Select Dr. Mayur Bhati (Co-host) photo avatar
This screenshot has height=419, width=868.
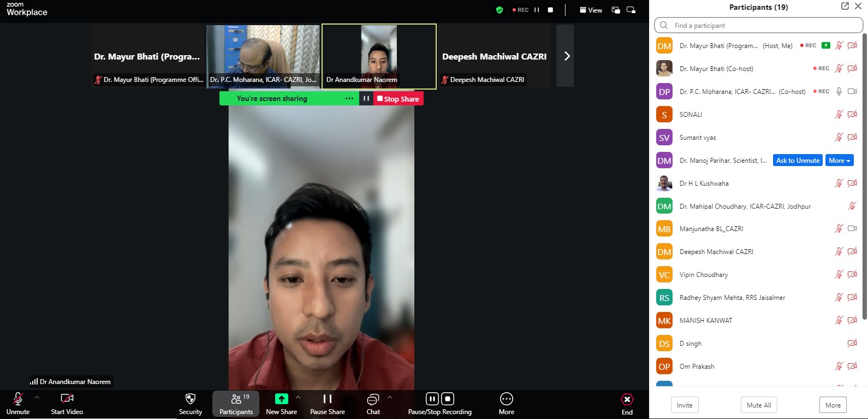(664, 68)
